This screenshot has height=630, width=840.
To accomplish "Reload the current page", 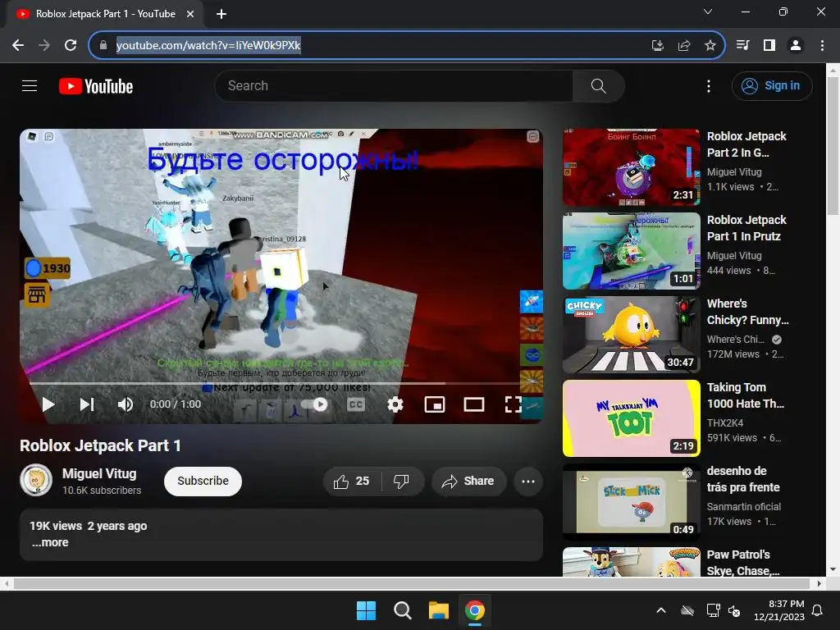I will point(71,45).
